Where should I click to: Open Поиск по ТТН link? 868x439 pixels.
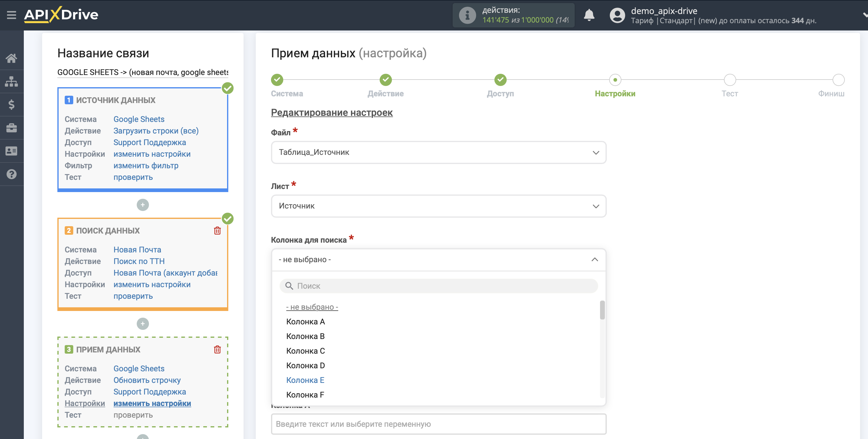139,261
